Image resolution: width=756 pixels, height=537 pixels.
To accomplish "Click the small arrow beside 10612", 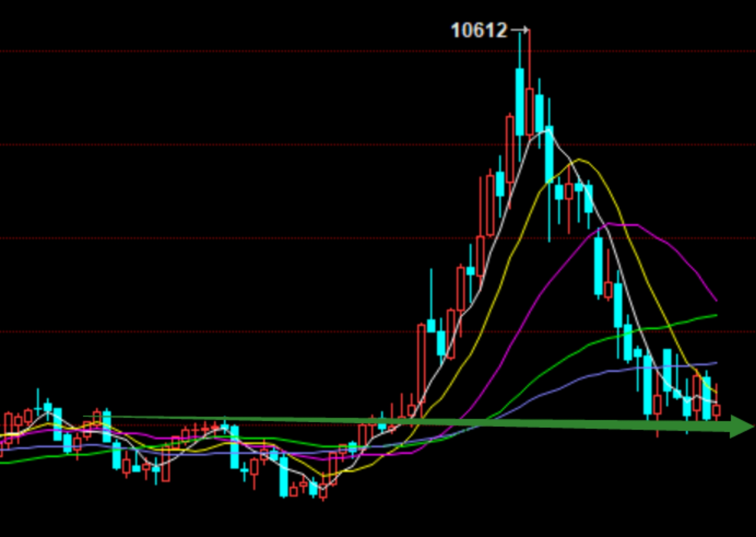I will point(520,30).
